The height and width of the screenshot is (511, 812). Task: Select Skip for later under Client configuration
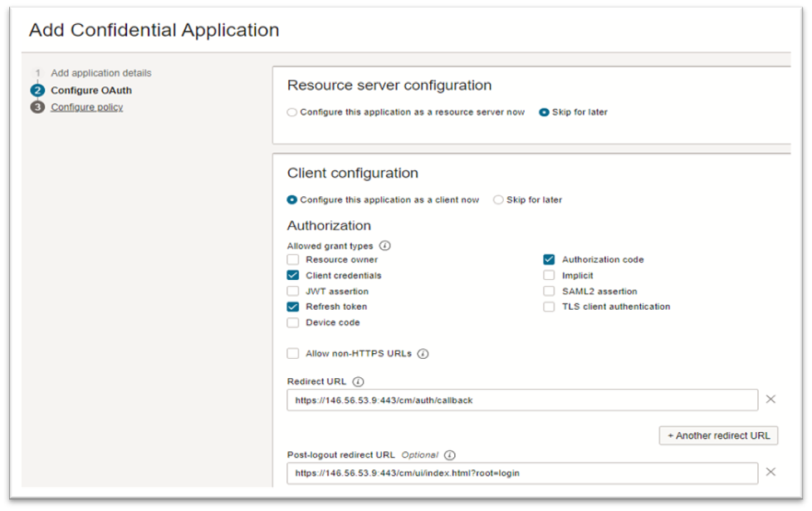point(498,200)
